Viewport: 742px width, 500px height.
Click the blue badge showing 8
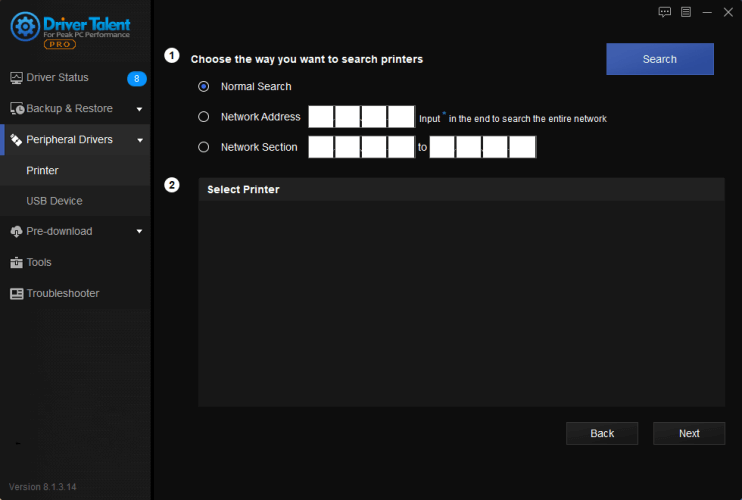coord(137,79)
